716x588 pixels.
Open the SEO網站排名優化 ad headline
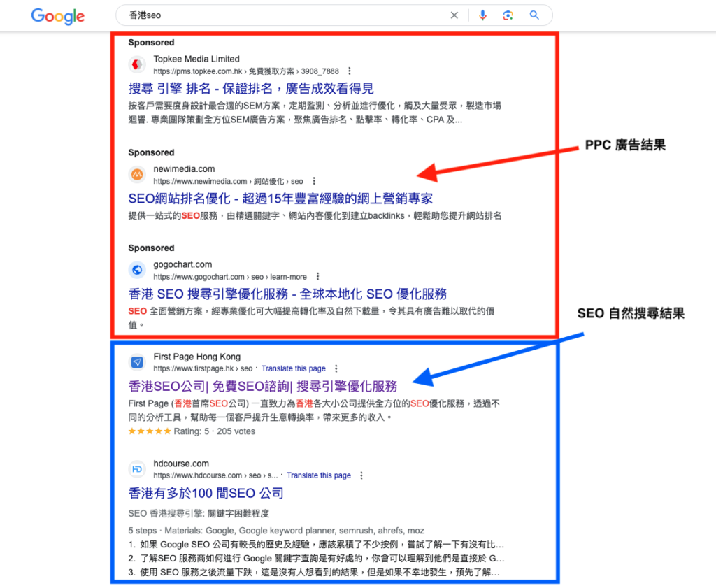(280, 198)
